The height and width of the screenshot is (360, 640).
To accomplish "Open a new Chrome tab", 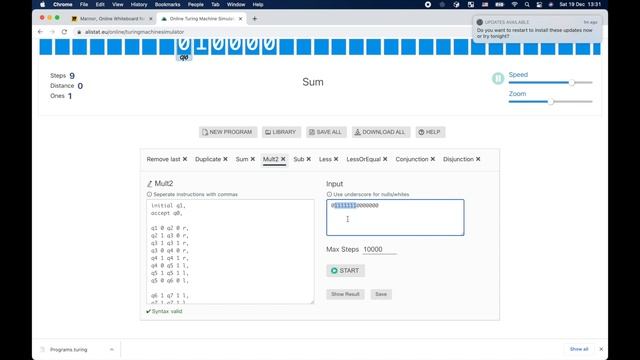I will (x=255, y=19).
